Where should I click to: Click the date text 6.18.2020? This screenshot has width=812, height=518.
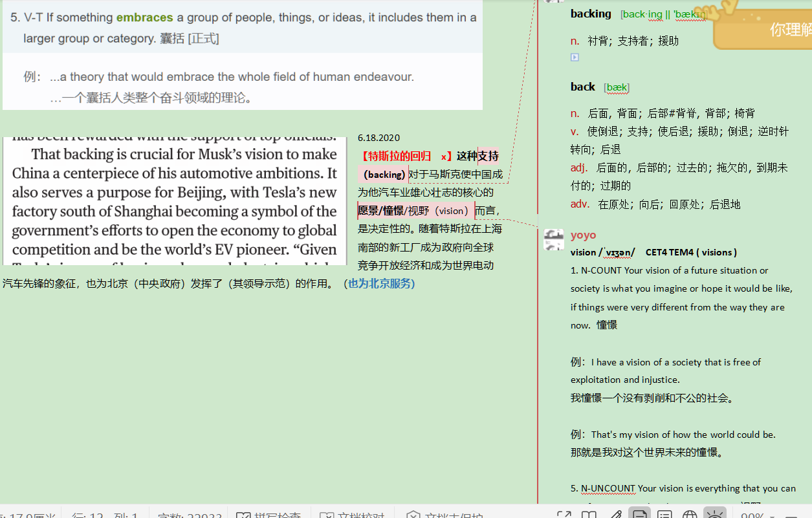379,138
